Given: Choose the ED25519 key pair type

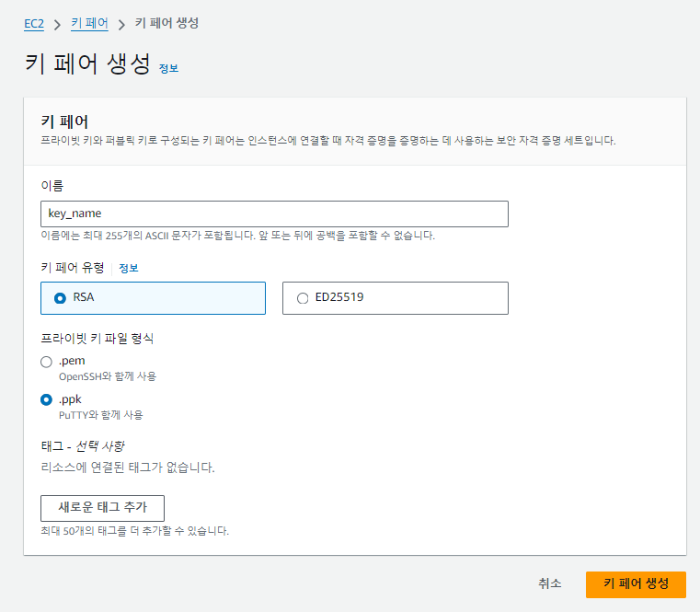Looking at the screenshot, I should [303, 298].
